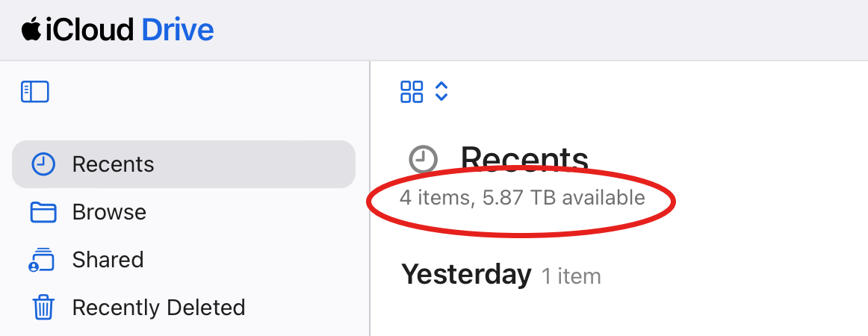This screenshot has height=336, width=868.
Task: Click the '4 items' count text
Action: [436, 198]
